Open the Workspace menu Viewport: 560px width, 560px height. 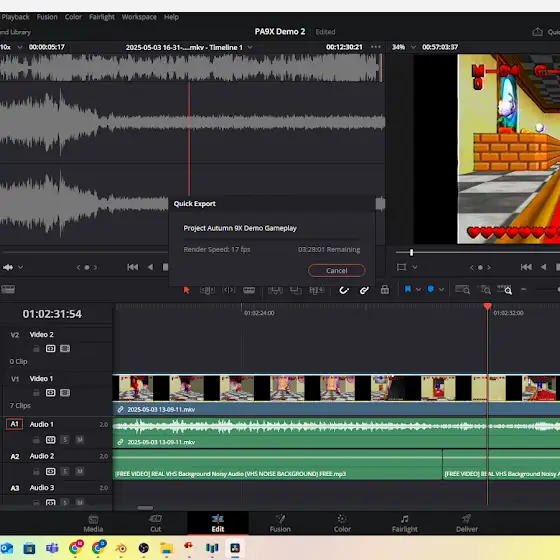click(x=139, y=17)
